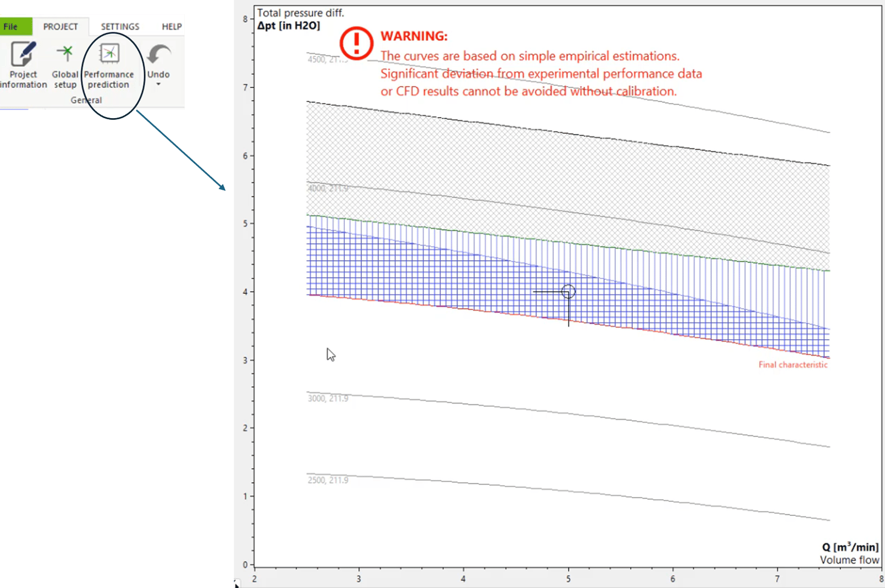Open the Performance prediction tool
This screenshot has height=588, width=885.
[109, 65]
